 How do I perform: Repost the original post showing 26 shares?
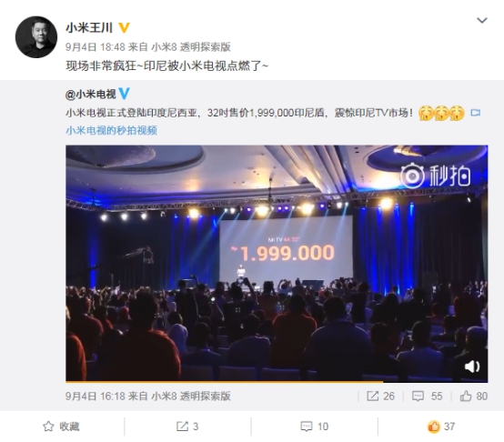[x=380, y=396]
